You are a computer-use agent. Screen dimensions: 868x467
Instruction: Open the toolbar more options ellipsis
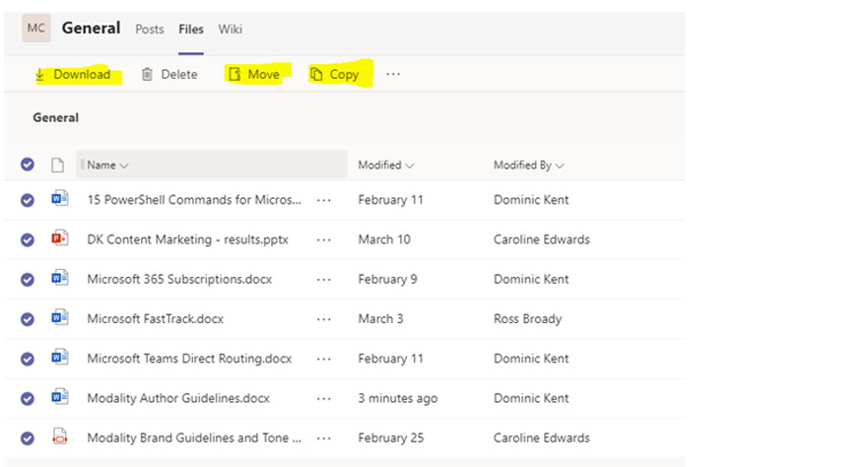pos(393,74)
